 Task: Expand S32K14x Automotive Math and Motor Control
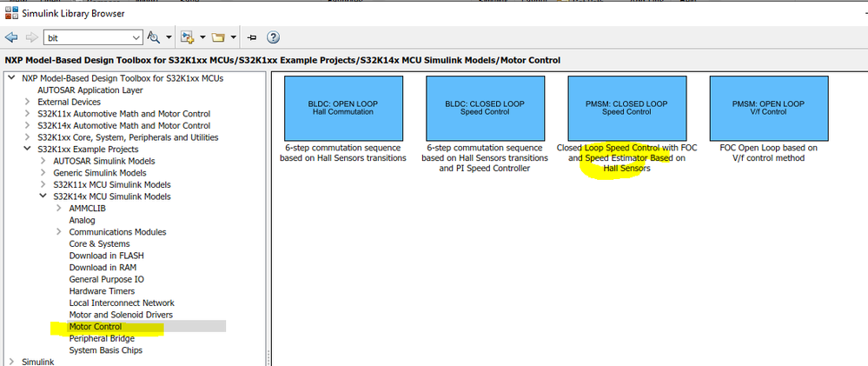click(27, 126)
